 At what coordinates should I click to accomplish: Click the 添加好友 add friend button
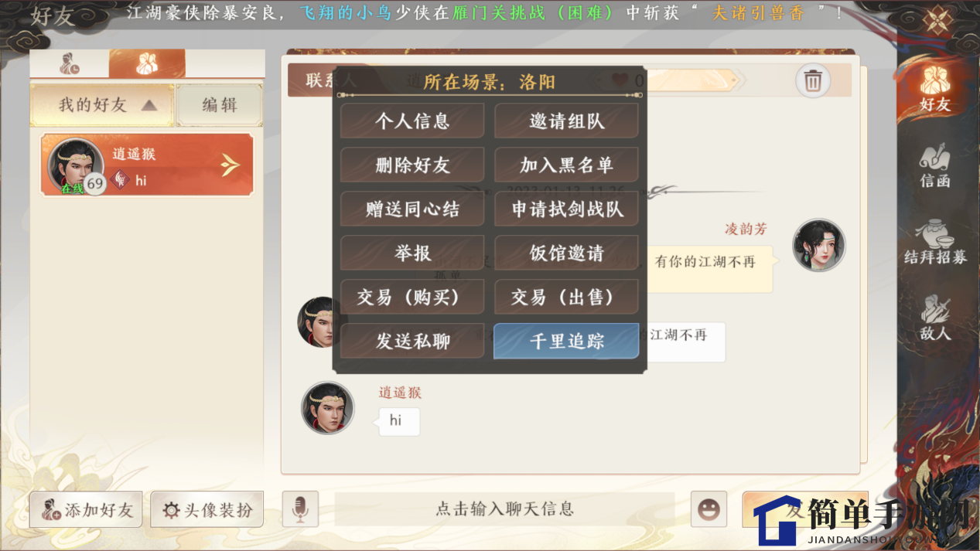click(86, 509)
